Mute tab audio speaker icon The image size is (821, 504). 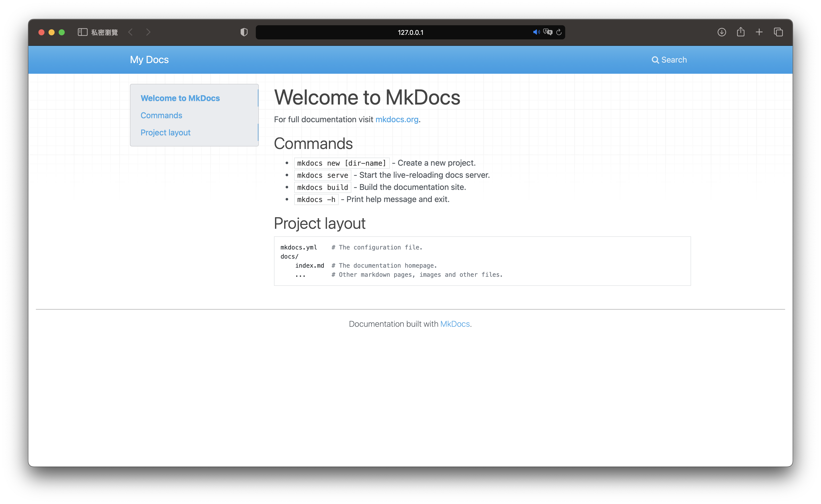[x=536, y=32]
